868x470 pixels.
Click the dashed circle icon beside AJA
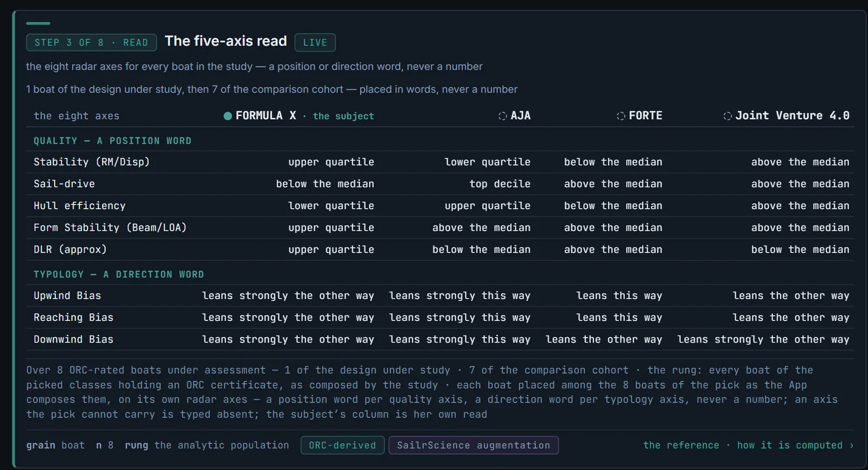(x=502, y=116)
